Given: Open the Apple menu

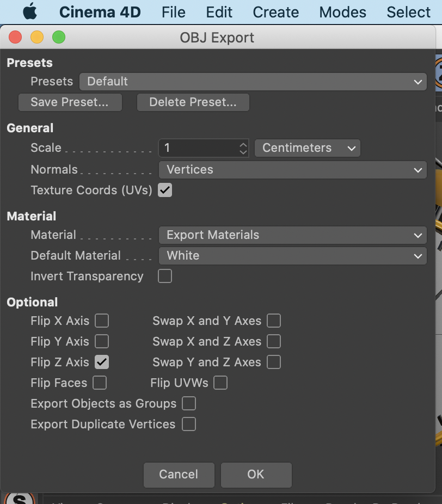Looking at the screenshot, I should click(x=30, y=12).
